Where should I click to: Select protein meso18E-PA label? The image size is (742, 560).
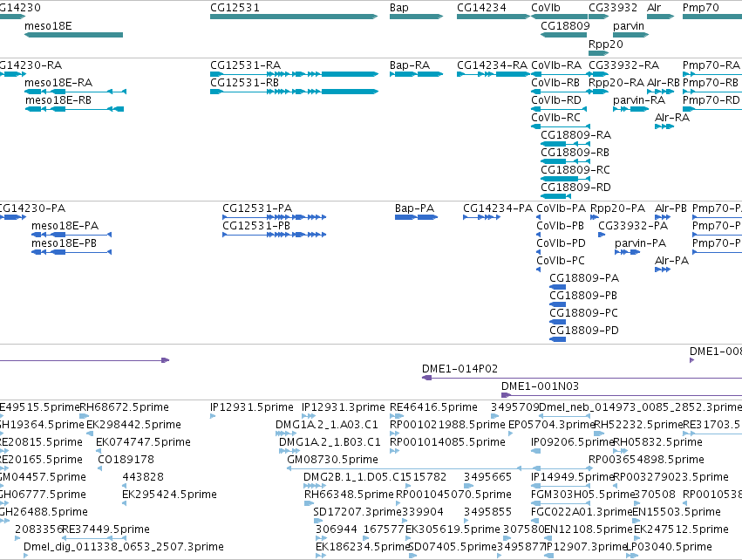click(65, 226)
